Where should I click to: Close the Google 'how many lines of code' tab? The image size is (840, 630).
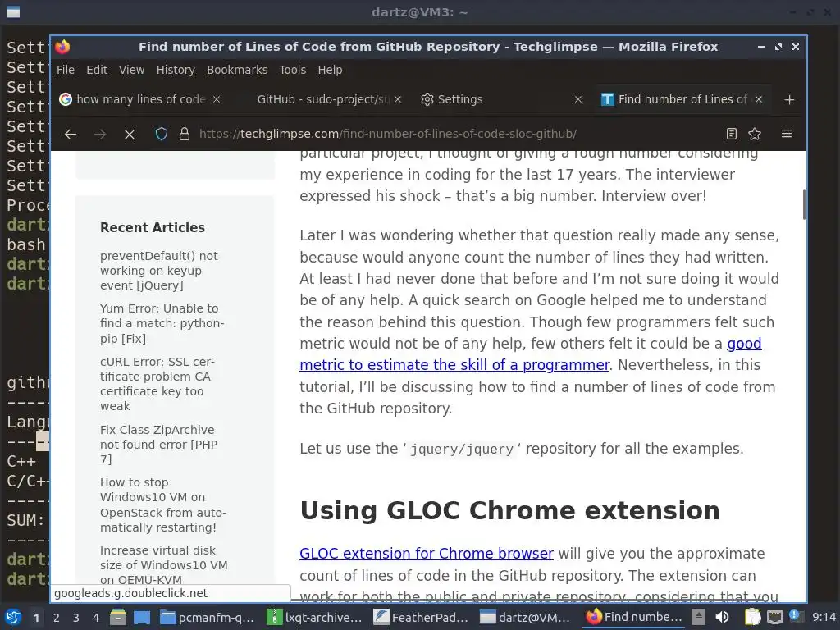217,99
